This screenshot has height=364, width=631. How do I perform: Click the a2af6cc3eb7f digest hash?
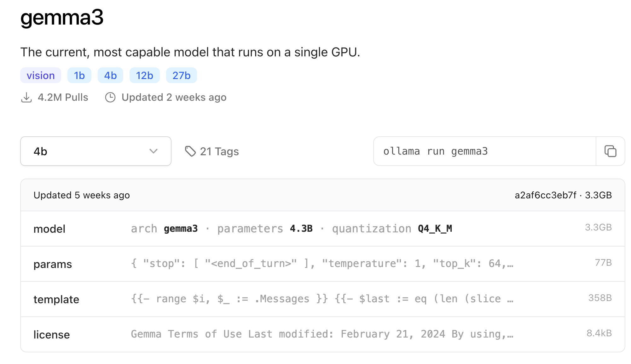(545, 195)
